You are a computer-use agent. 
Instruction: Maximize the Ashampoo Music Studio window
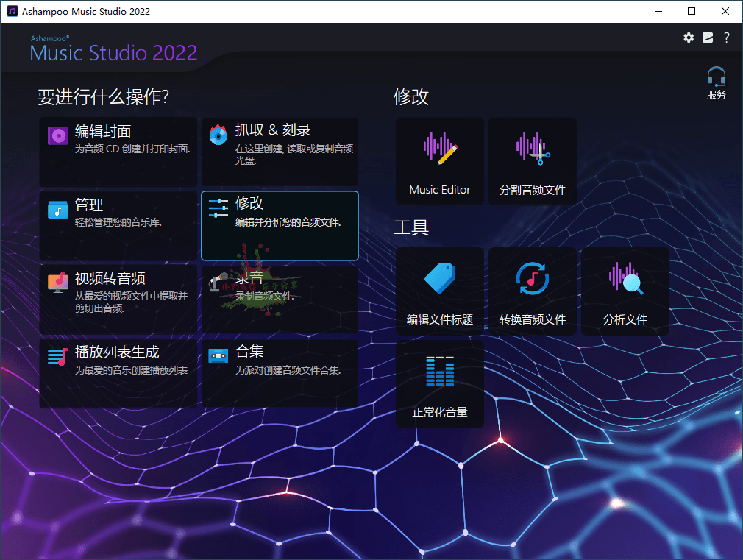pos(692,11)
